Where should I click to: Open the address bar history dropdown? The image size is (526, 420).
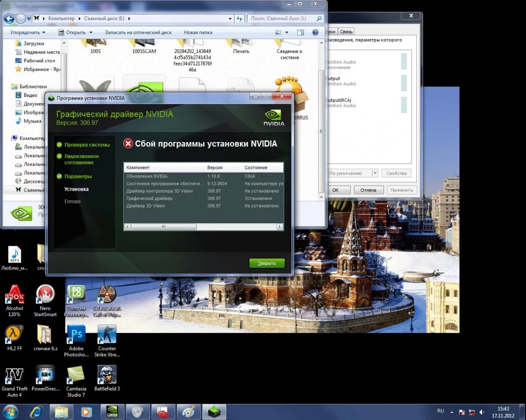tap(231, 19)
